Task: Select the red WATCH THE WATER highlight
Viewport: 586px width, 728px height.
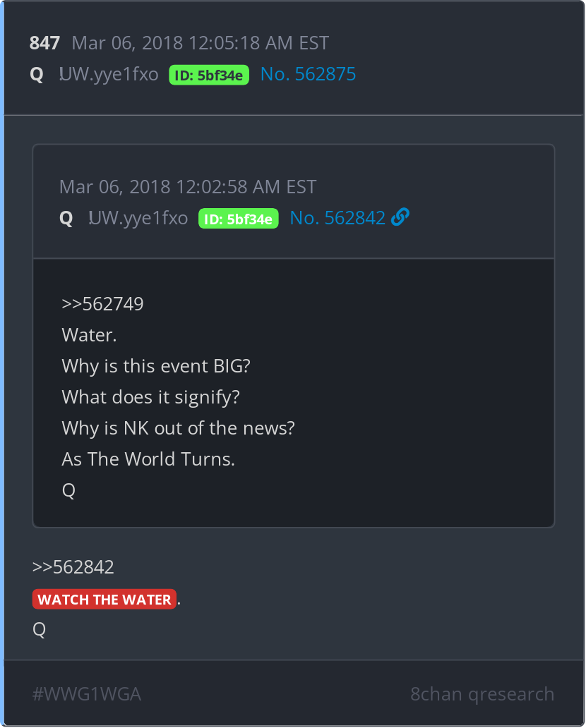Action: (x=104, y=600)
